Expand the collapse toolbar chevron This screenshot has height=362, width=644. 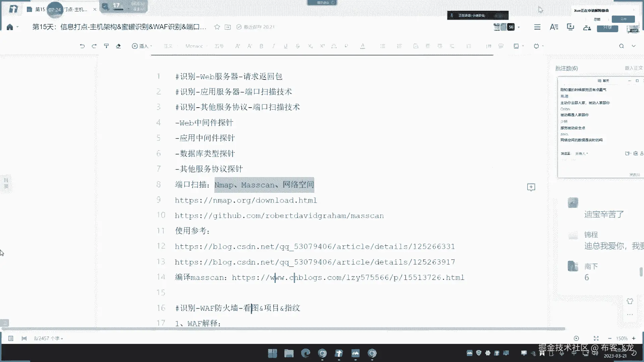[634, 46]
